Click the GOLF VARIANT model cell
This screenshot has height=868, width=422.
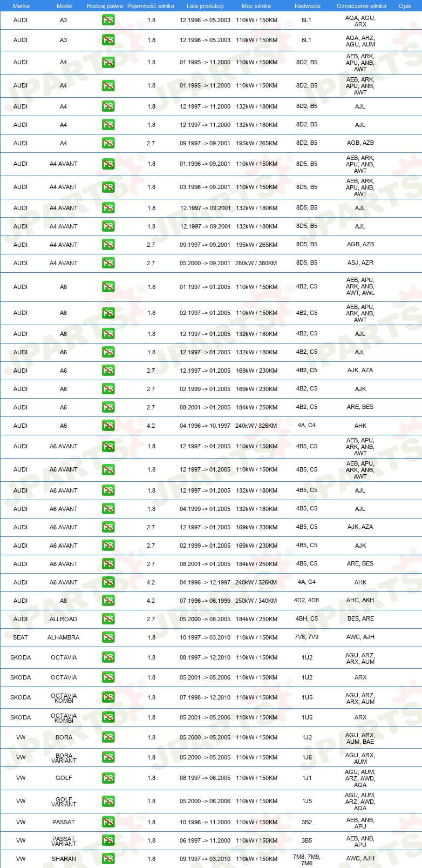(64, 802)
